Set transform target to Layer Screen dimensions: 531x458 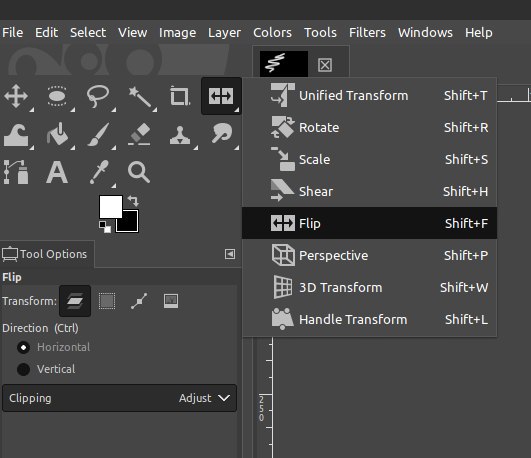pyautogui.click(x=75, y=301)
